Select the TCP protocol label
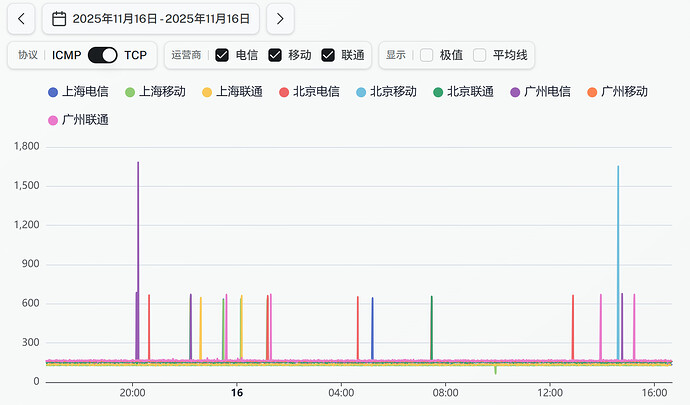This screenshot has height=405, width=690. 135,55
